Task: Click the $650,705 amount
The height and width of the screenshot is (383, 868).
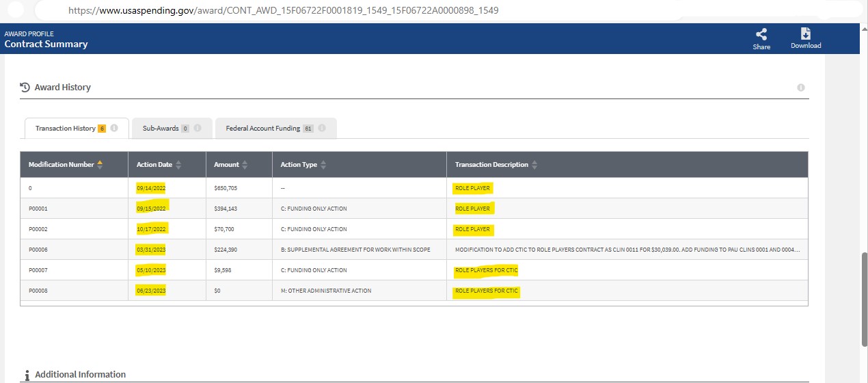Action: tap(226, 188)
